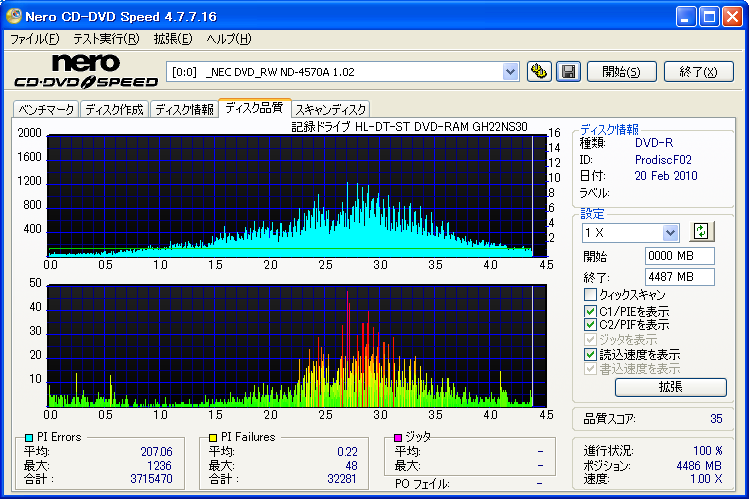Uncheck C2/PIFを表示 checkbox

coord(590,325)
